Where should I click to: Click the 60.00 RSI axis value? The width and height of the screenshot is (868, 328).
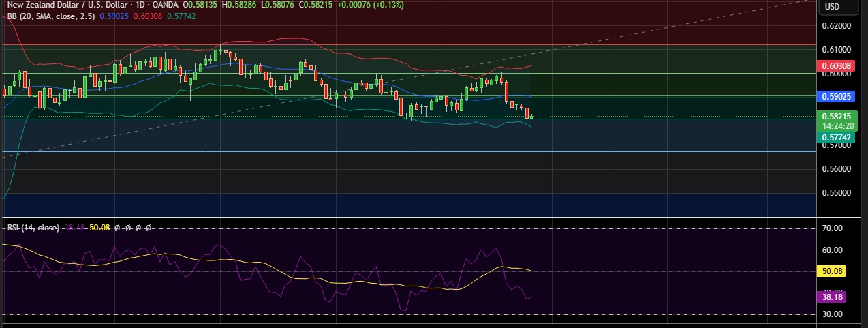pos(834,250)
